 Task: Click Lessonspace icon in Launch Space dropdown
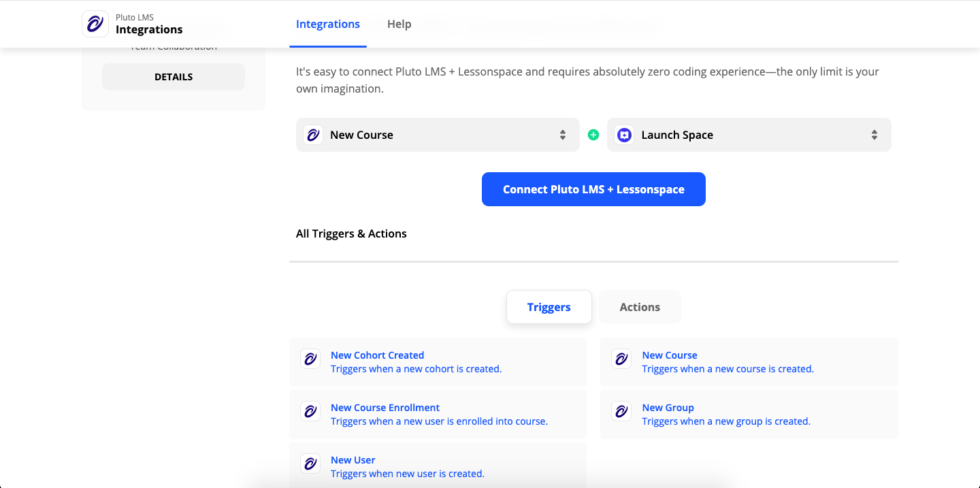(x=624, y=135)
